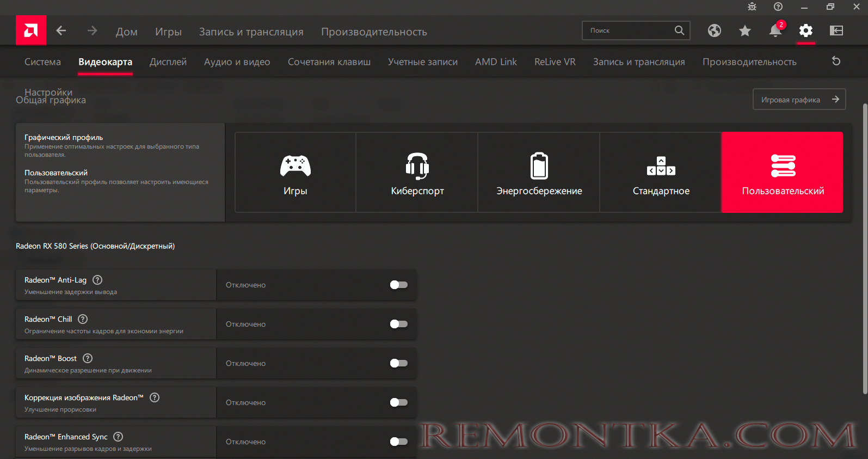The height and width of the screenshot is (459, 868).
Task: Reset settings with the circular arrow icon
Action: [836, 61]
